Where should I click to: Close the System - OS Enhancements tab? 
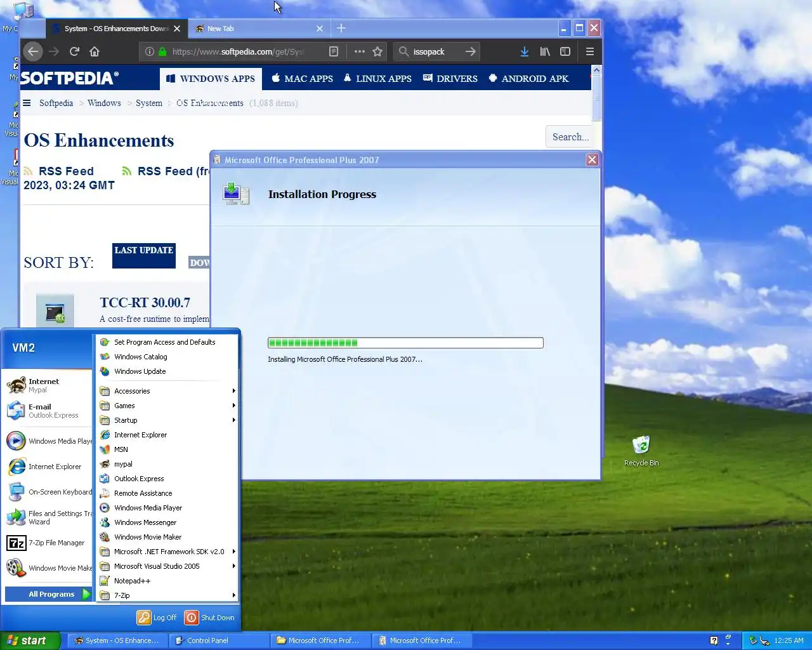click(177, 29)
